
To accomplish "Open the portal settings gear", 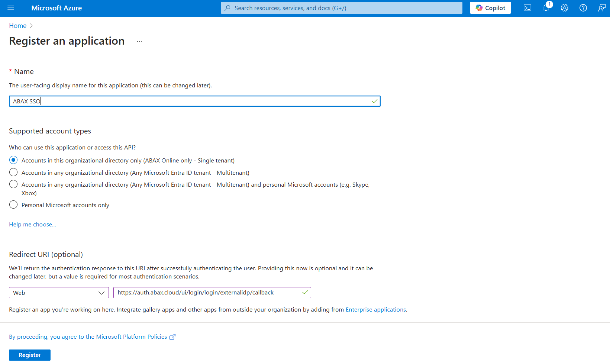I will point(565,8).
